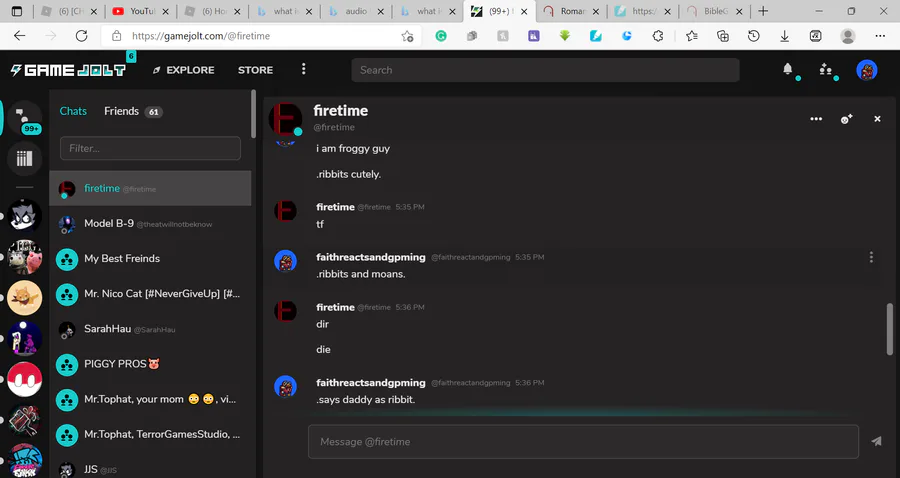Open the 'Mr.Tophat, your mom' group chat
Viewport: 900px width, 478px height.
click(x=150, y=399)
